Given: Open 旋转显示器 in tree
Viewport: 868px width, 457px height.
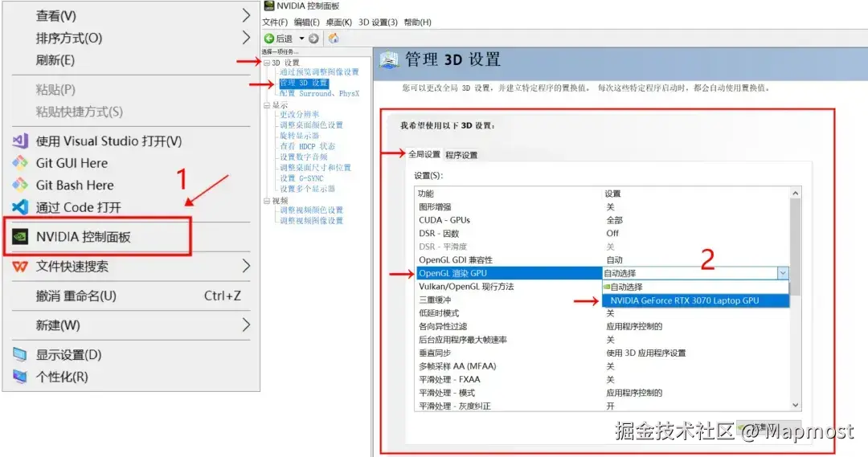Looking at the screenshot, I should [300, 136].
